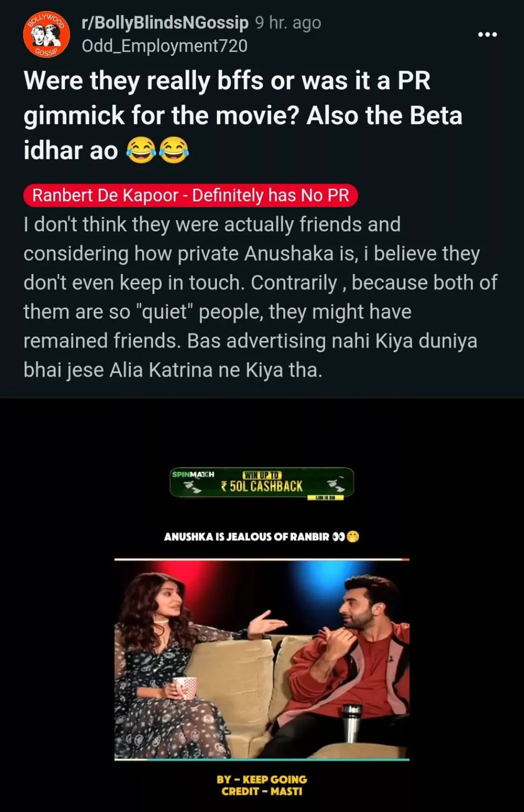Screen dimensions: 524x812
Task: Select the Ranbert De Kapoor flair tag
Action: click(x=190, y=195)
